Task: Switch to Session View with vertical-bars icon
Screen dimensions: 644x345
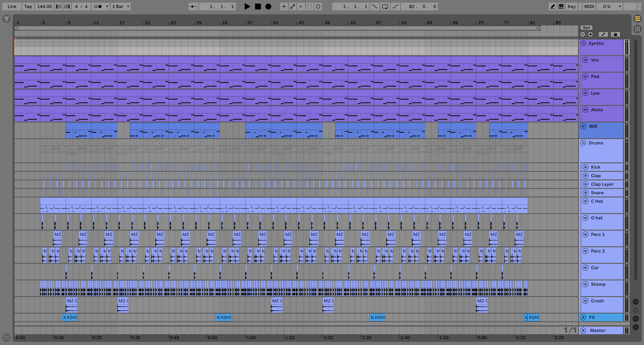Action: coord(637,29)
